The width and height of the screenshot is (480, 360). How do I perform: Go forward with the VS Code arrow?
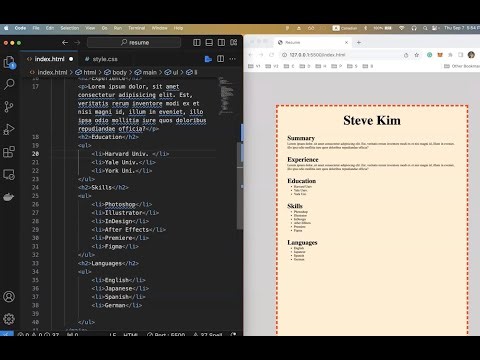click(77, 43)
